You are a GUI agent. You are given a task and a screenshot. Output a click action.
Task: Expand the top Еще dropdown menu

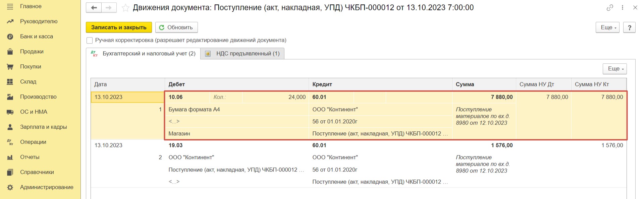pyautogui.click(x=607, y=27)
